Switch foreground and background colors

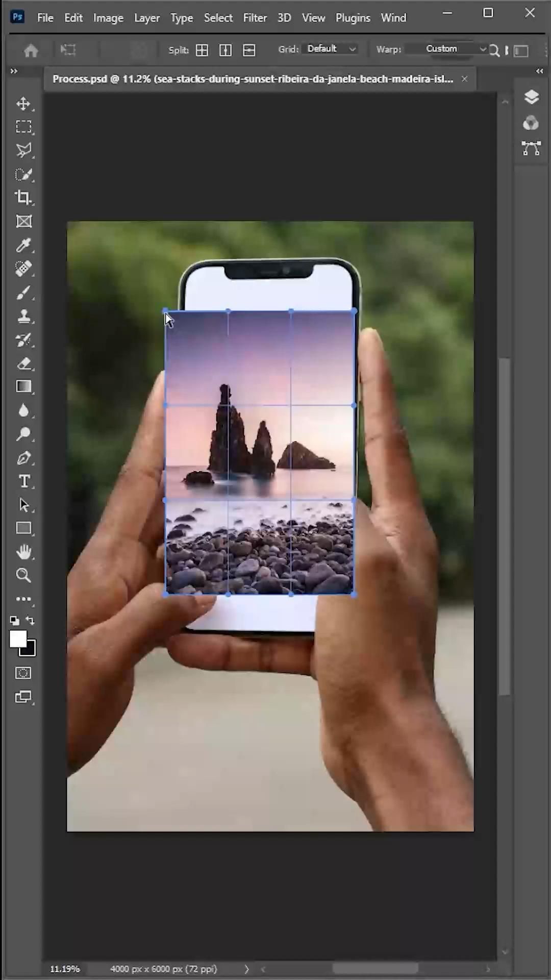(x=31, y=621)
